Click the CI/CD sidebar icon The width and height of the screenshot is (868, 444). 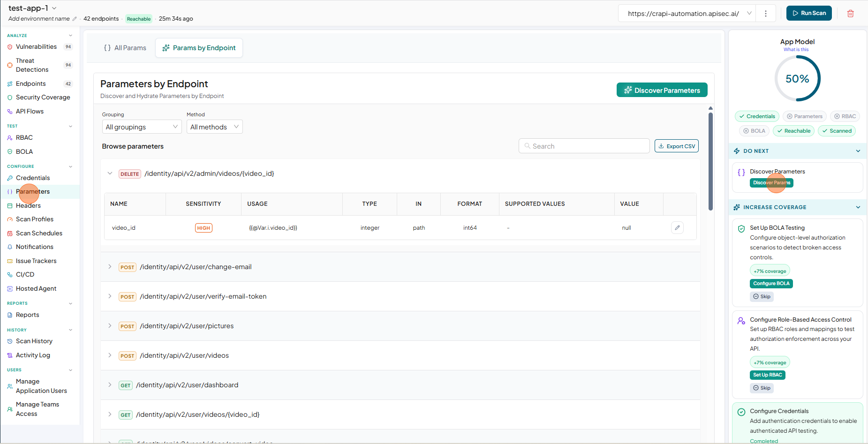click(10, 275)
